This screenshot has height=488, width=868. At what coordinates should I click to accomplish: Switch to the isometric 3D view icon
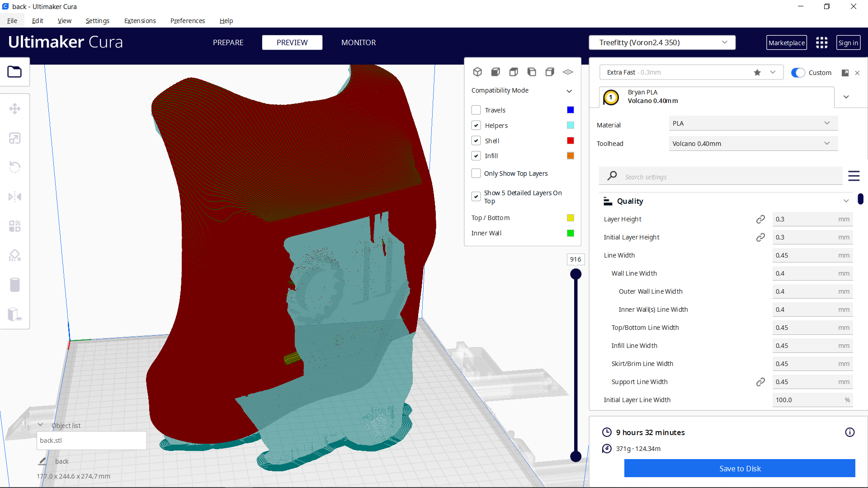477,71
